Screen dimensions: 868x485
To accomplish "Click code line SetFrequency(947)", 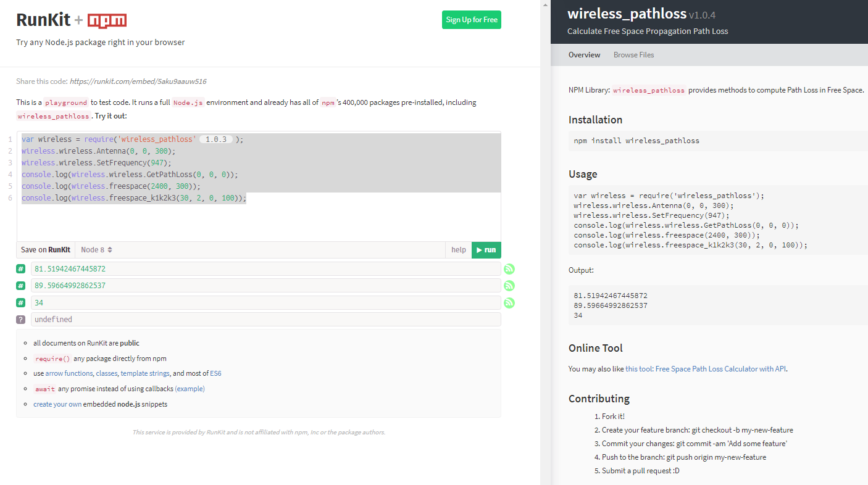I will (96, 163).
